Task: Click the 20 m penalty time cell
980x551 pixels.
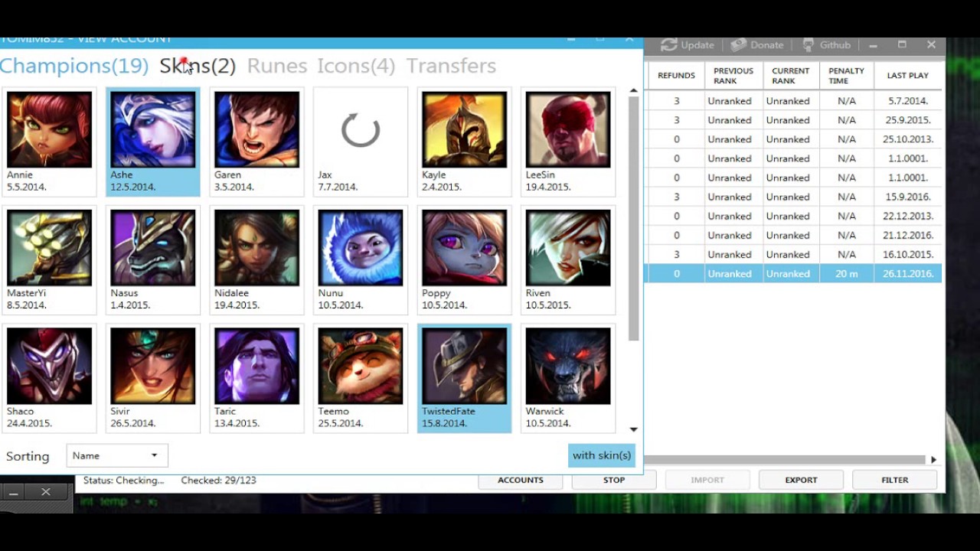Action: pyautogui.click(x=846, y=273)
